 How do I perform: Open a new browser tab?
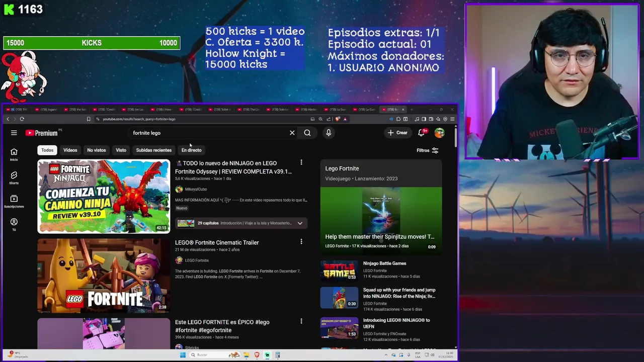412,109
